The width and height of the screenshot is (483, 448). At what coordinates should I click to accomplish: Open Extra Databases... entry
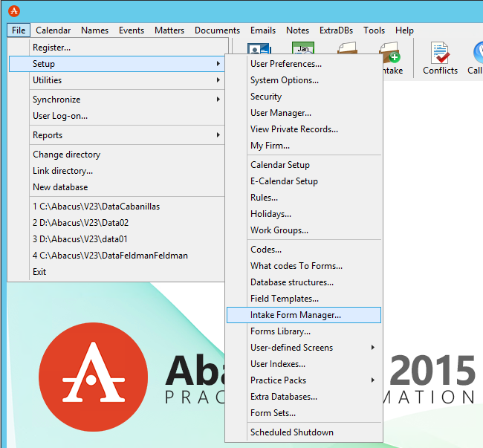[x=304, y=397]
